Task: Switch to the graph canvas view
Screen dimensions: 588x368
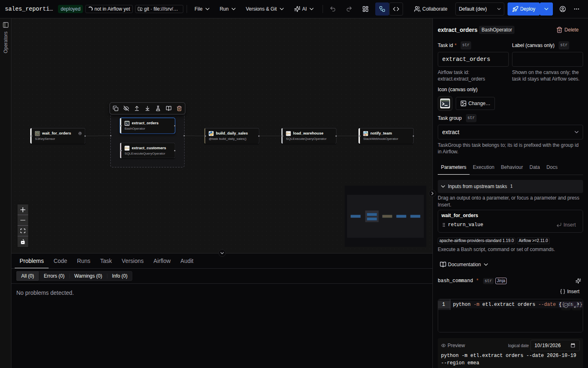Action: [382, 9]
